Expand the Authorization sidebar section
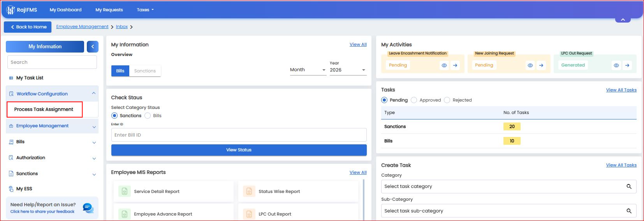This screenshot has height=221, width=644. (94, 159)
